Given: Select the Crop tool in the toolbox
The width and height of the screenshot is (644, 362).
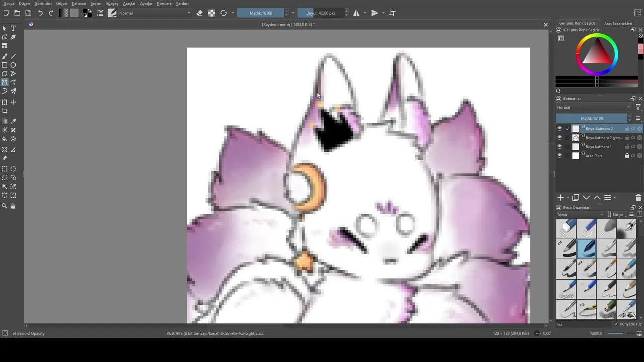Looking at the screenshot, I should [5, 111].
